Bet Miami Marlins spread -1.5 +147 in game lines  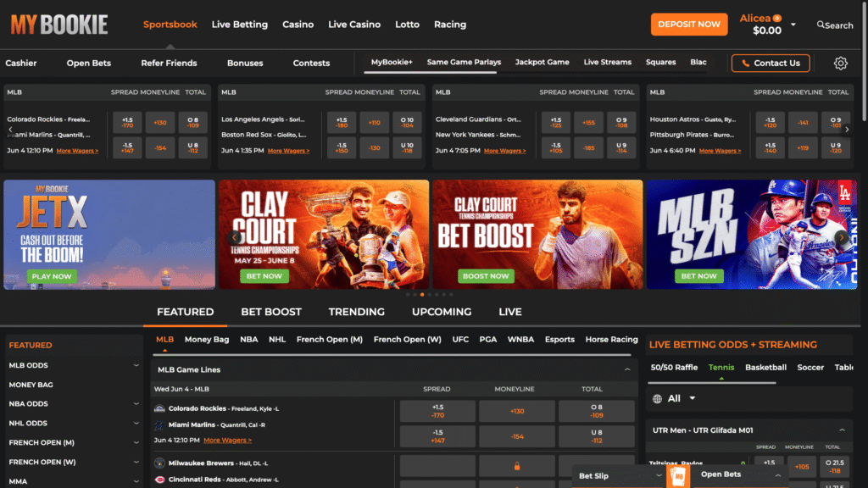(x=437, y=436)
